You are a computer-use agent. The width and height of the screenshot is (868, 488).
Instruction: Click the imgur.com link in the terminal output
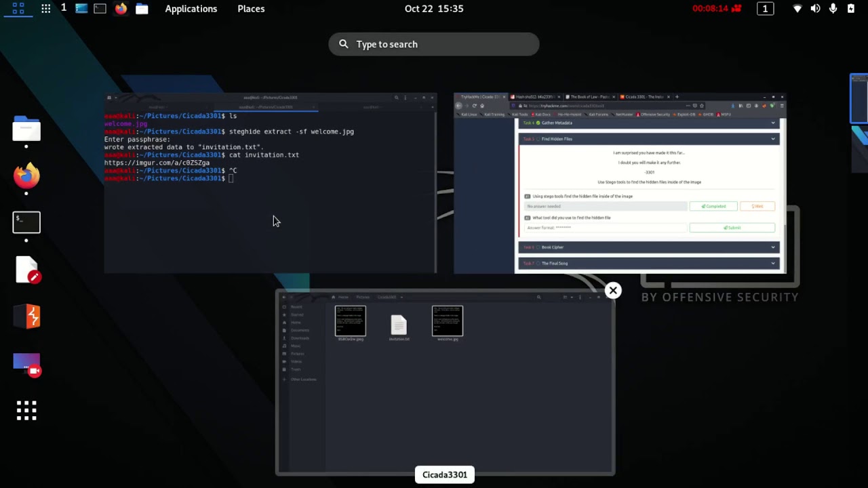[x=157, y=163]
